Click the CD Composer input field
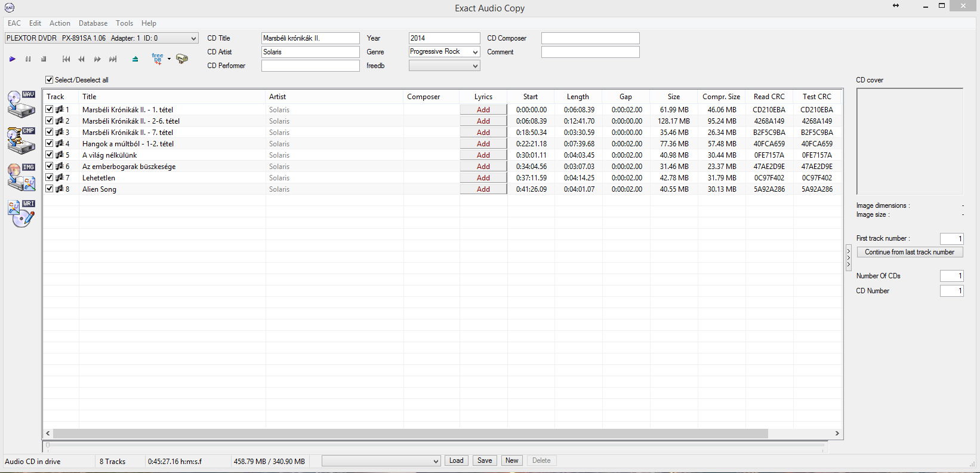 [x=590, y=38]
